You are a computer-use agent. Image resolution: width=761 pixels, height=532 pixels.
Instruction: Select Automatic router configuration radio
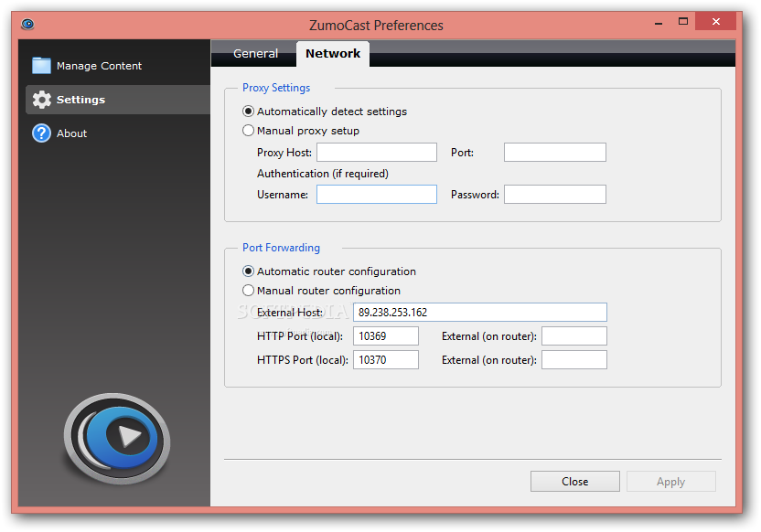(x=248, y=271)
